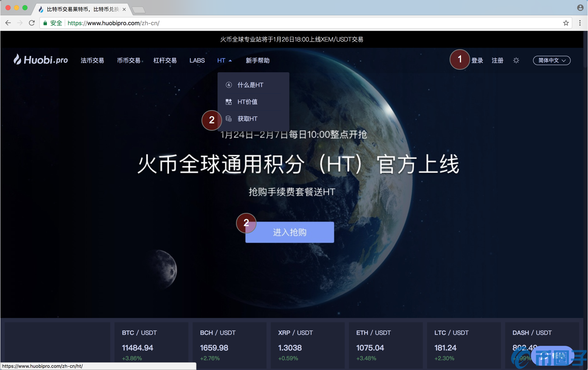Click the browser back arrow
Image resolution: width=588 pixels, height=370 pixels.
(x=8, y=23)
